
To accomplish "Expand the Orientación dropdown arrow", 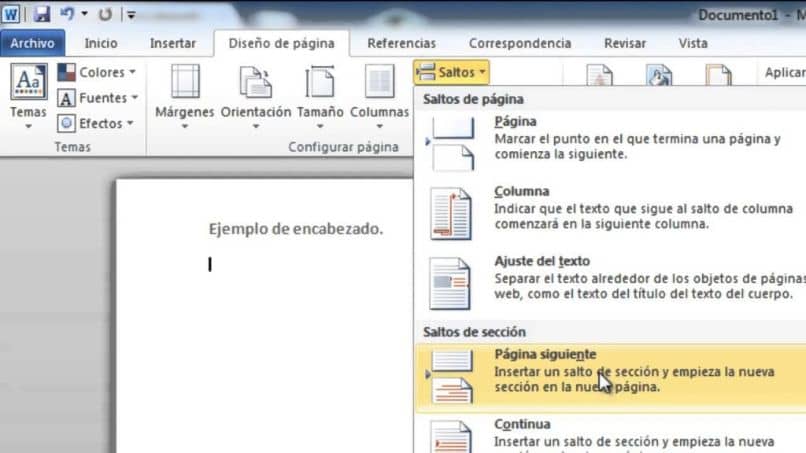I will [255, 126].
